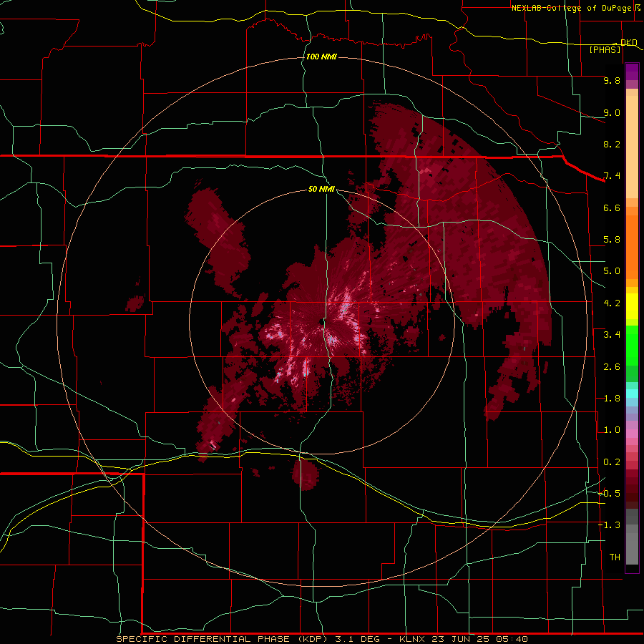Click the 2.6 color scale value

(612, 367)
